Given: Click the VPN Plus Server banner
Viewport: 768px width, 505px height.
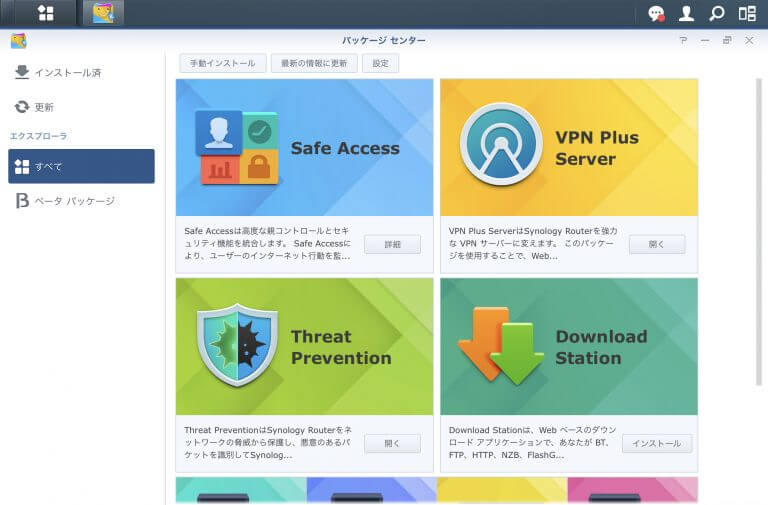Looking at the screenshot, I should click(569, 147).
